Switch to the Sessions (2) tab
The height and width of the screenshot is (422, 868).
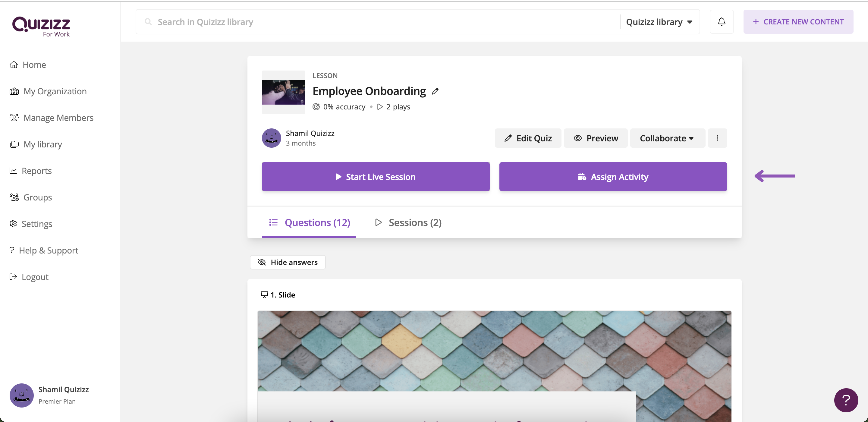click(408, 222)
